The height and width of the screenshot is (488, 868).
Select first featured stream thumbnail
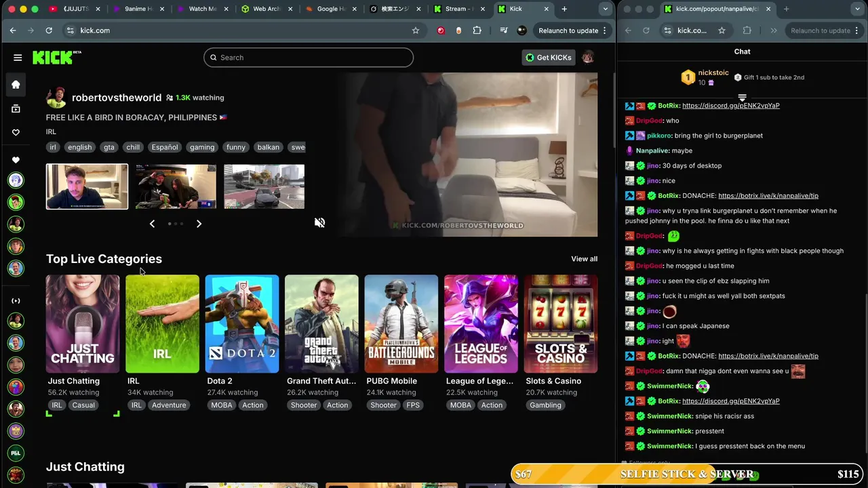(87, 186)
